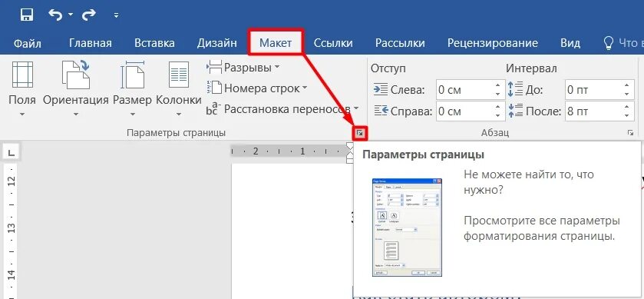Undo the last action
644x299 pixels.
click(x=56, y=15)
